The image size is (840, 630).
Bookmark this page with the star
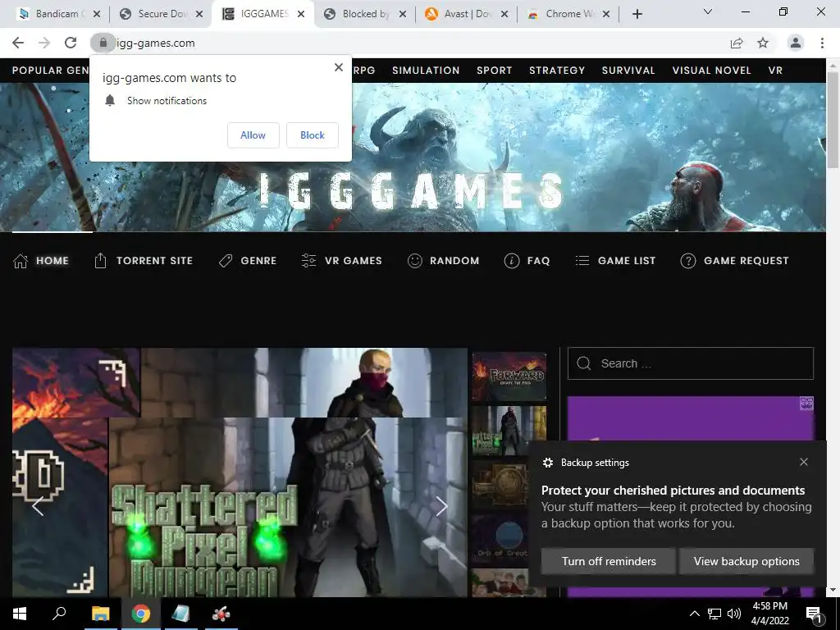coord(763,43)
